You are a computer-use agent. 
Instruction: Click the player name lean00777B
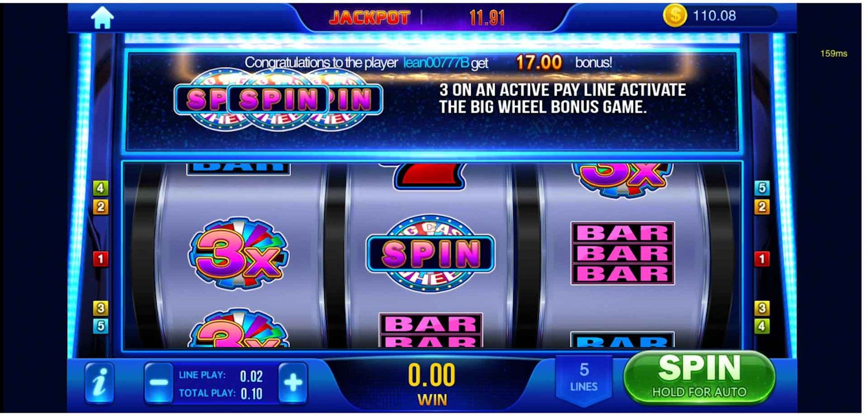[436, 63]
